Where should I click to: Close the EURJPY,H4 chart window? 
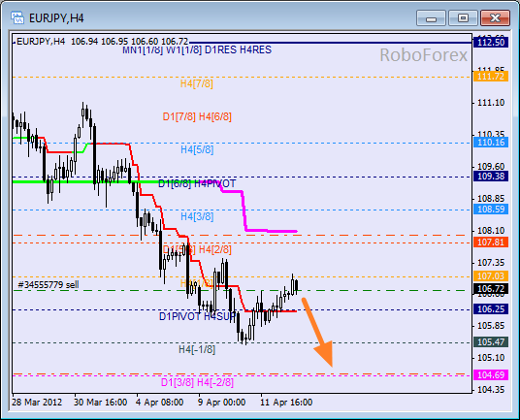click(x=495, y=17)
